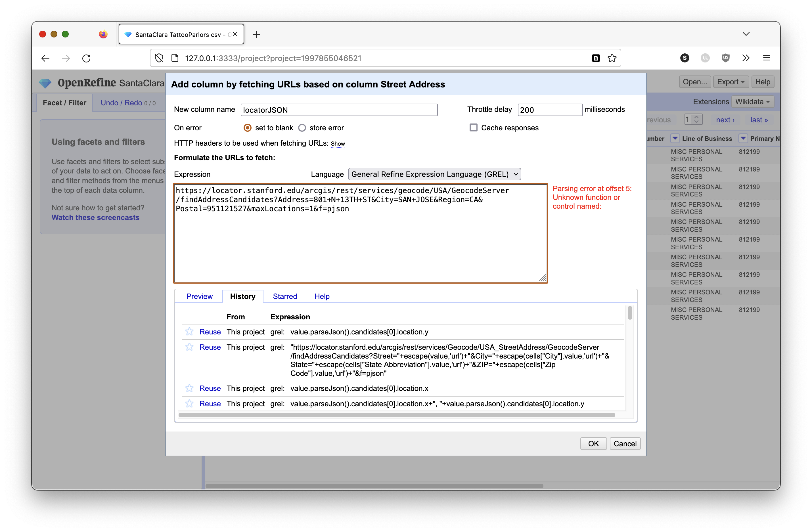Click the tracking protection shield icon
Image resolution: width=812 pixels, height=532 pixels.
159,58
